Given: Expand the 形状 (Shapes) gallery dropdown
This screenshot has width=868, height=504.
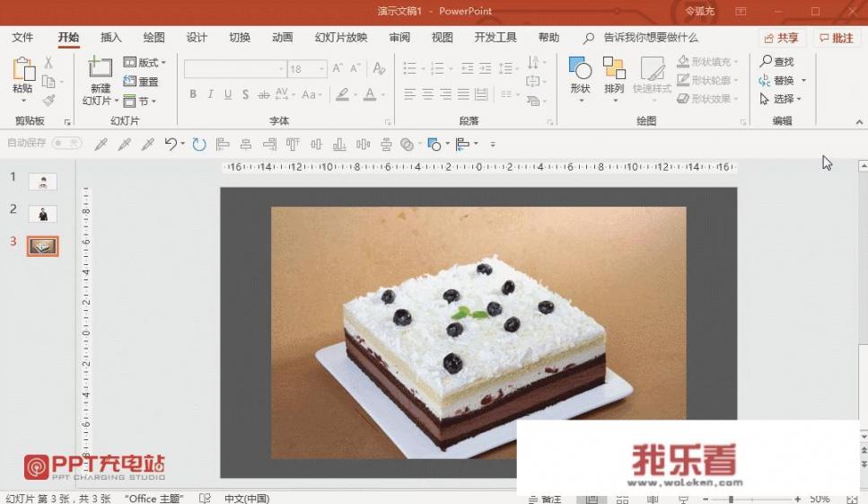Looking at the screenshot, I should click(580, 81).
